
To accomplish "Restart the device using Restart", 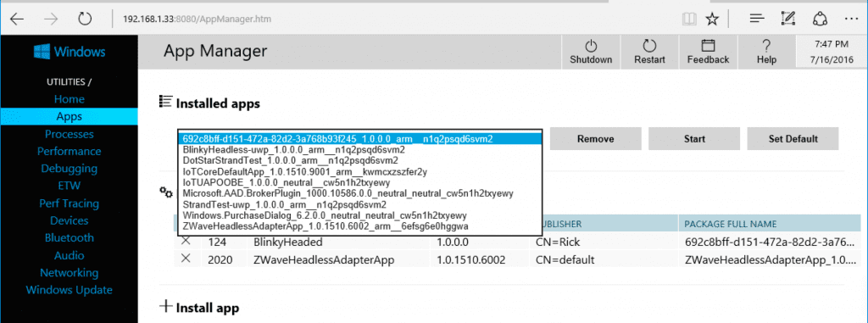I will [x=649, y=52].
